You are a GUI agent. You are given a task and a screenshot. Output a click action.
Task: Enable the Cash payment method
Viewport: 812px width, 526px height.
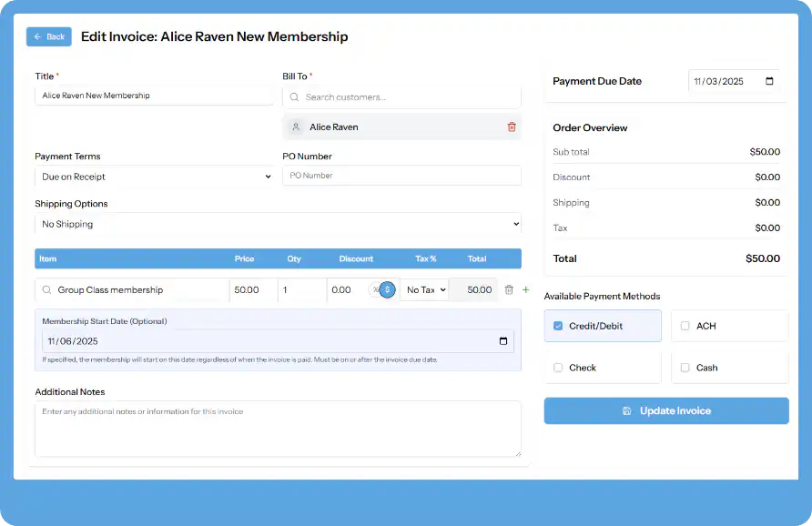tap(685, 367)
